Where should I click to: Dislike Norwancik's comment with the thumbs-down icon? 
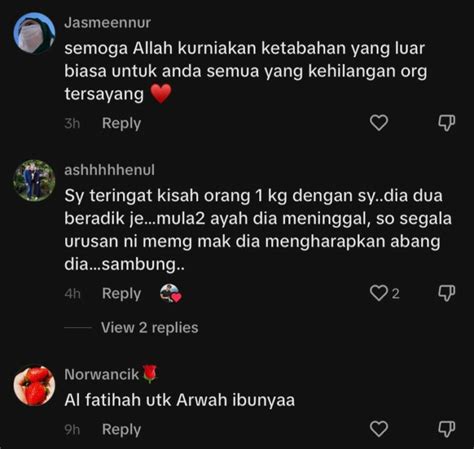[447, 429]
